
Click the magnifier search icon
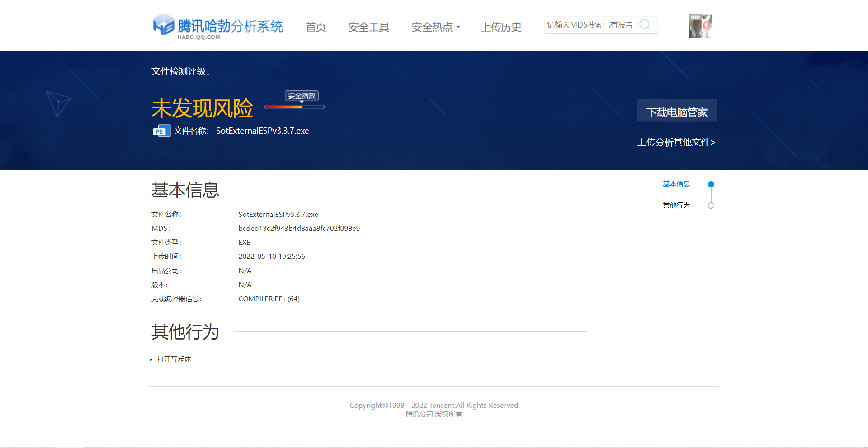click(645, 25)
